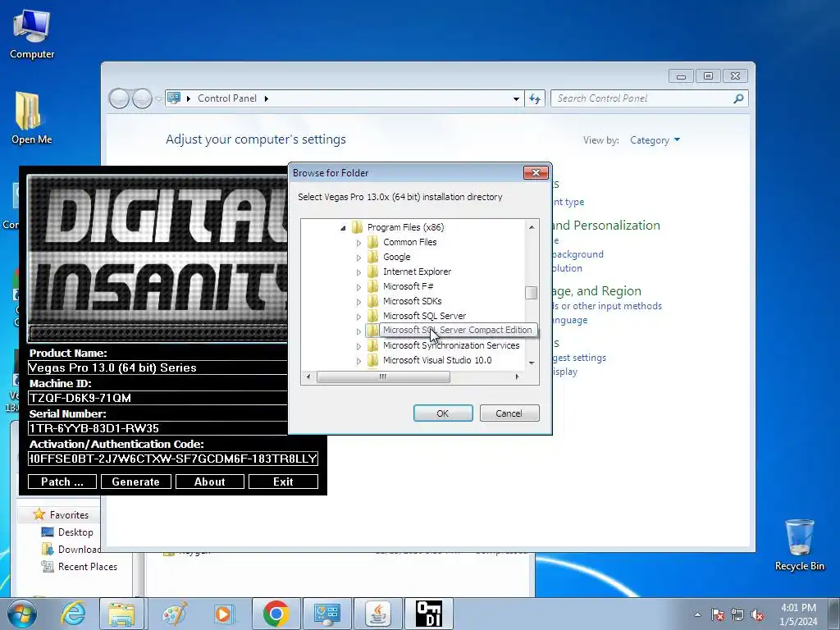Select the Common Files folder
840x630 pixels.
(x=410, y=242)
